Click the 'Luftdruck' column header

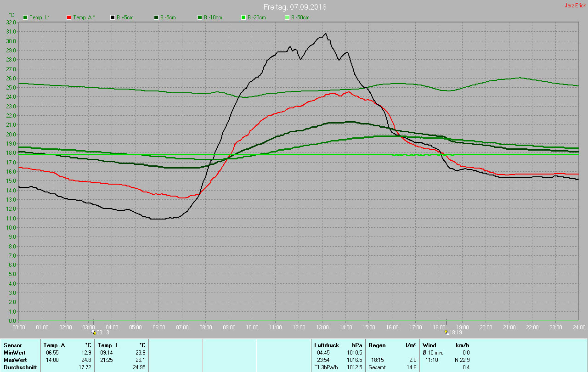click(326, 345)
